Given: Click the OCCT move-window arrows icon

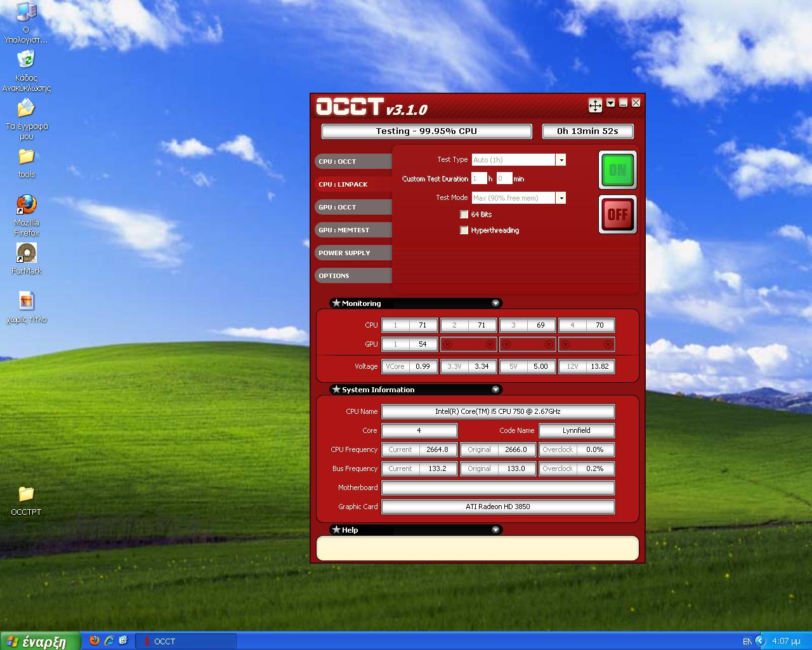Looking at the screenshot, I should (x=595, y=105).
